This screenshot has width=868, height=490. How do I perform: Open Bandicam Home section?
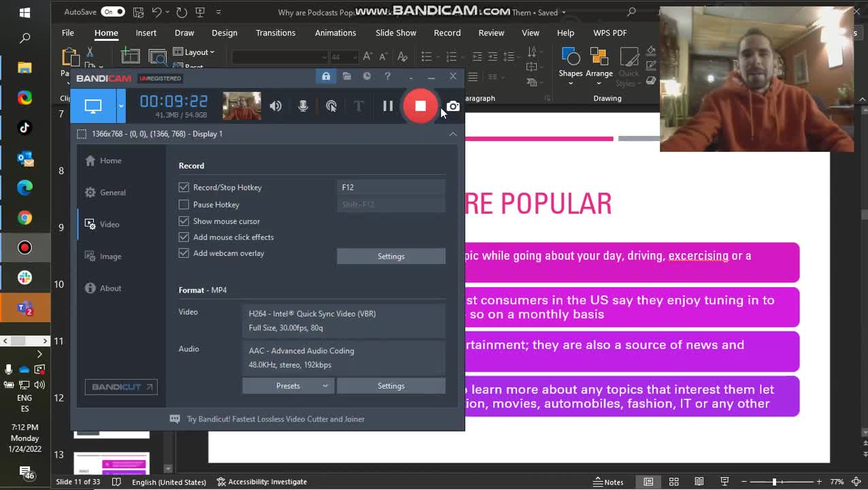coord(103,161)
